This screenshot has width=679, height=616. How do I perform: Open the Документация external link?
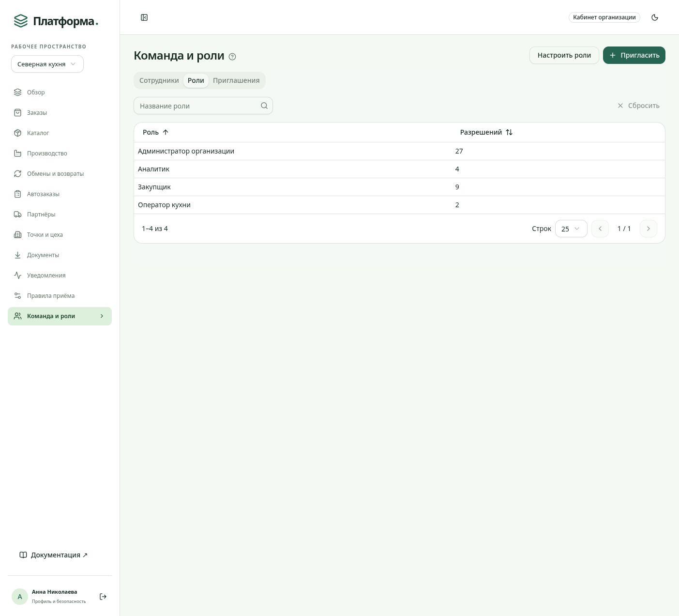point(54,555)
